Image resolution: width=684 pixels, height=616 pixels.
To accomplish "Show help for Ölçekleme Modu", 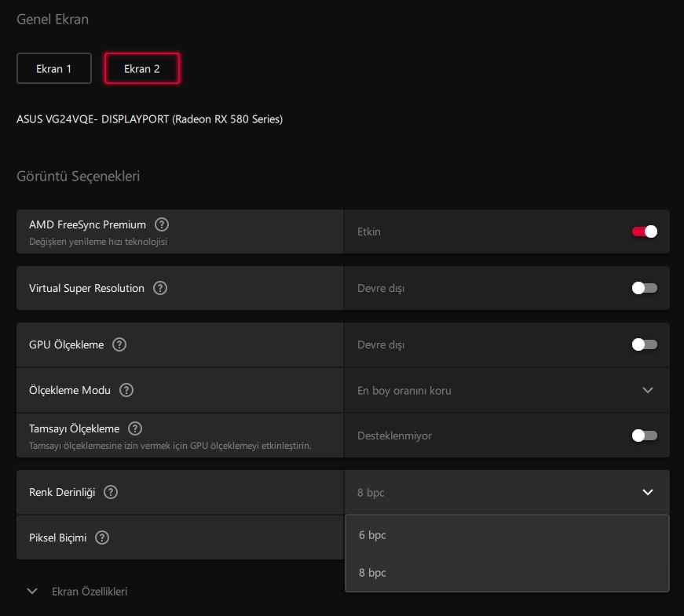I will point(126,390).
